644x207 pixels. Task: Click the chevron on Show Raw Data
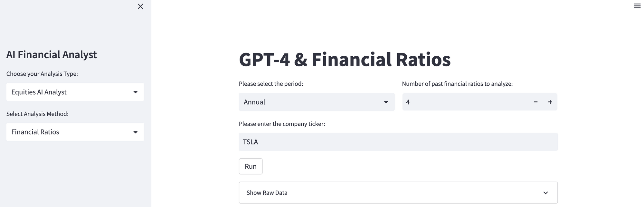545,193
